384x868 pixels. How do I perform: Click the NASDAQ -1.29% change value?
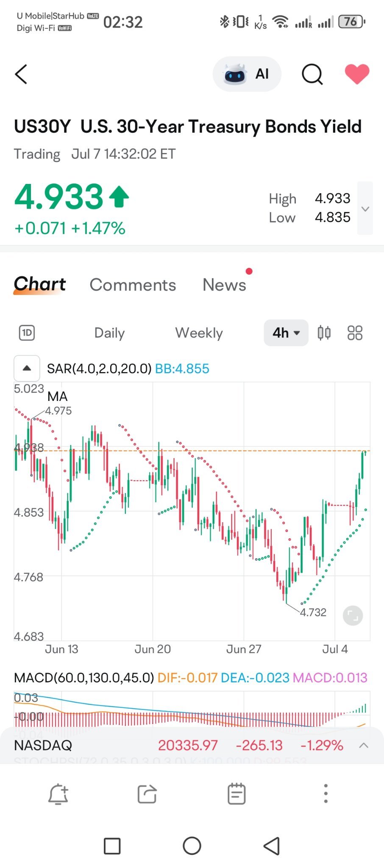point(322,746)
